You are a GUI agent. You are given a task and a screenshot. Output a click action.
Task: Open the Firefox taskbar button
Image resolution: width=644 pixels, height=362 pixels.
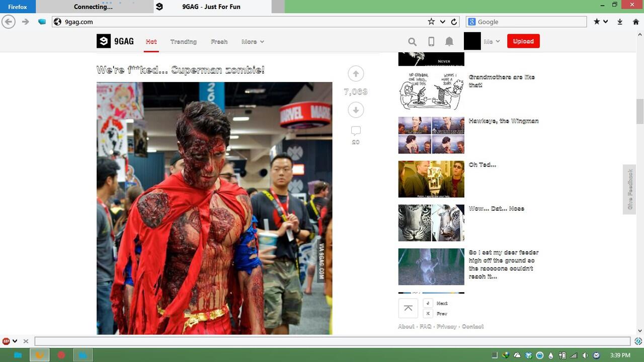point(39,355)
